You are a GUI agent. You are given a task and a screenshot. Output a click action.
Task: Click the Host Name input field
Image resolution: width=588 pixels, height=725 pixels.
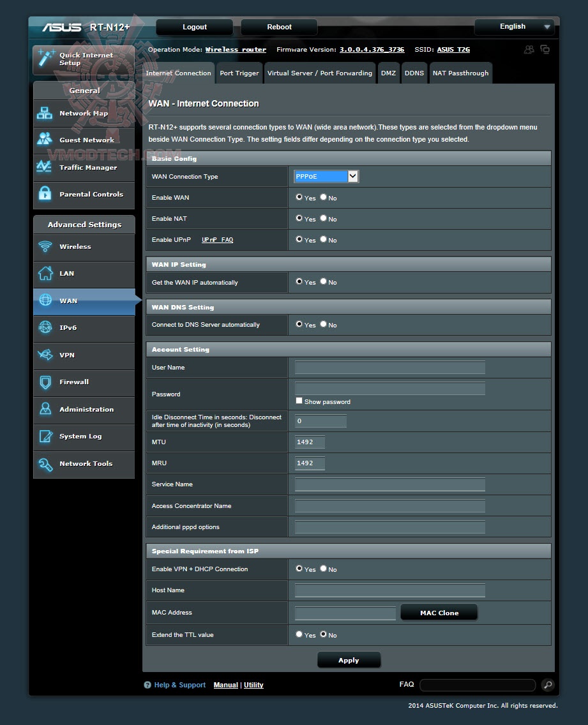tap(390, 590)
